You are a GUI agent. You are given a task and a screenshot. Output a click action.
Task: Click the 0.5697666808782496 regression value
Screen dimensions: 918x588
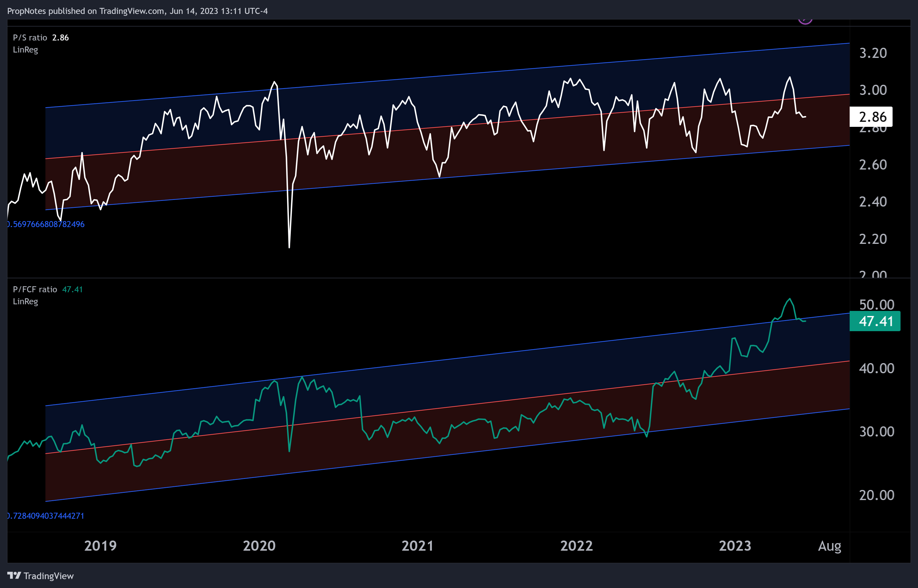click(x=46, y=224)
